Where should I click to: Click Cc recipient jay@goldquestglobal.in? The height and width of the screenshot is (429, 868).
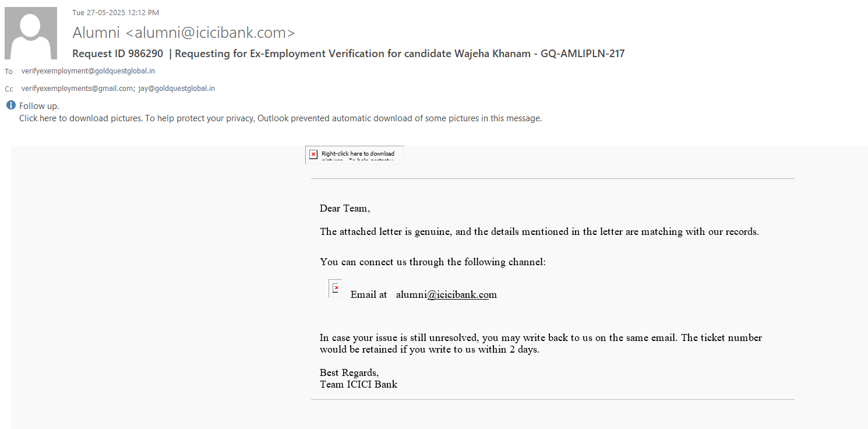[x=177, y=89]
